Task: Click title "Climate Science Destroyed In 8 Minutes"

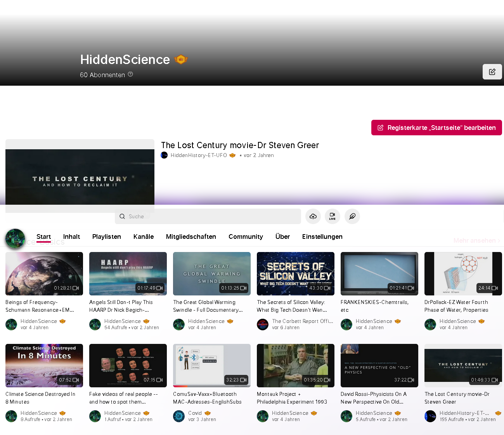Action: pyautogui.click(x=40, y=398)
